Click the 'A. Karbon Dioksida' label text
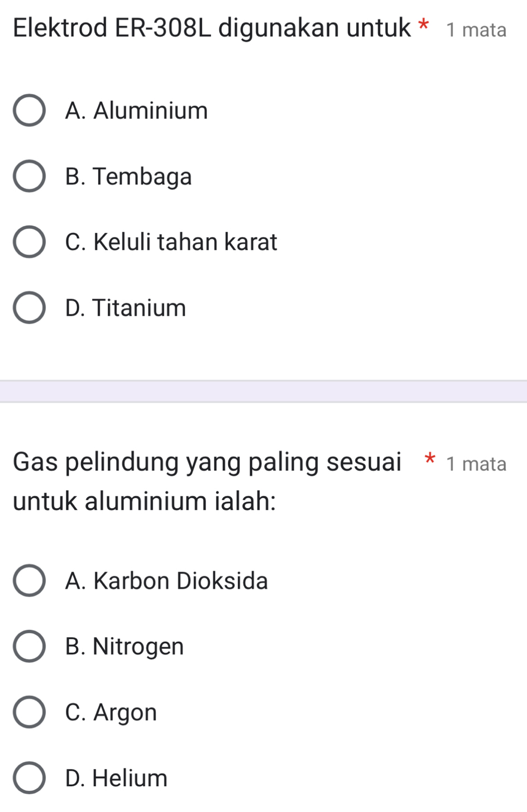Image resolution: width=527 pixels, height=812 pixels. pyautogui.click(x=166, y=581)
